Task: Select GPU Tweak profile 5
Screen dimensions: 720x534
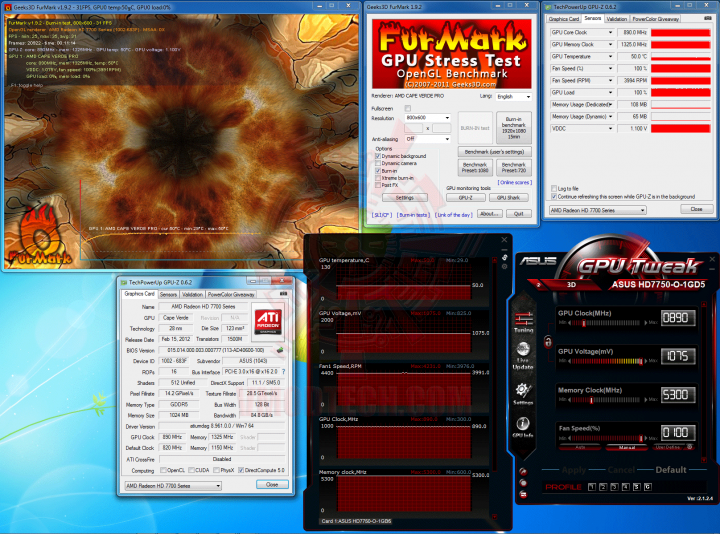Action: click(636, 487)
